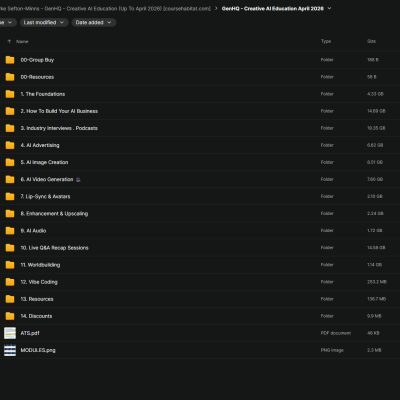
Task: Select the 5. AI Image Creation name
Action: tap(44, 162)
